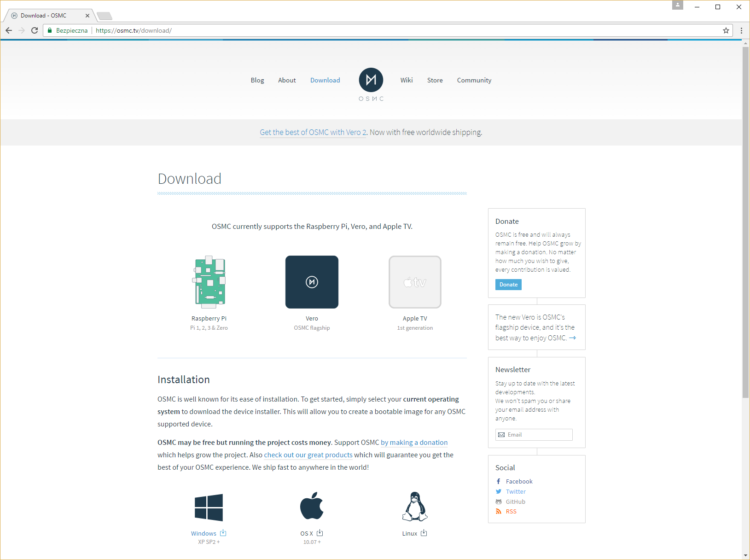The width and height of the screenshot is (750, 560).
Task: Click scrollbar down arrow
Action: [x=745, y=555]
